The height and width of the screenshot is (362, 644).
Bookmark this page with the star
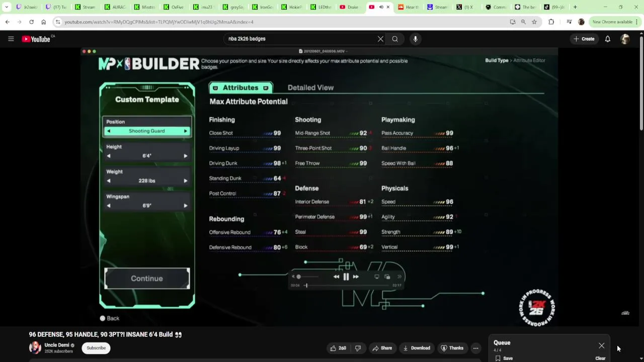534,22
